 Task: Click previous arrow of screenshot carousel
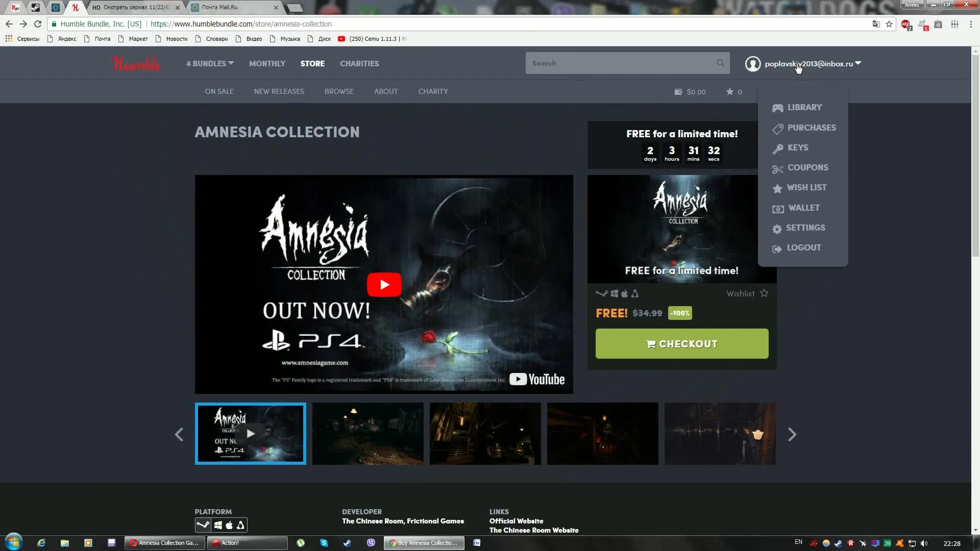pyautogui.click(x=179, y=435)
